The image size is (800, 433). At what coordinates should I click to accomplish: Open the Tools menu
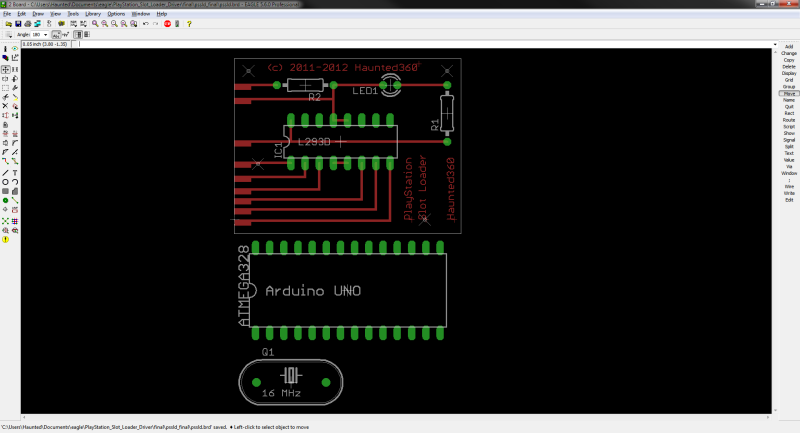tap(73, 14)
